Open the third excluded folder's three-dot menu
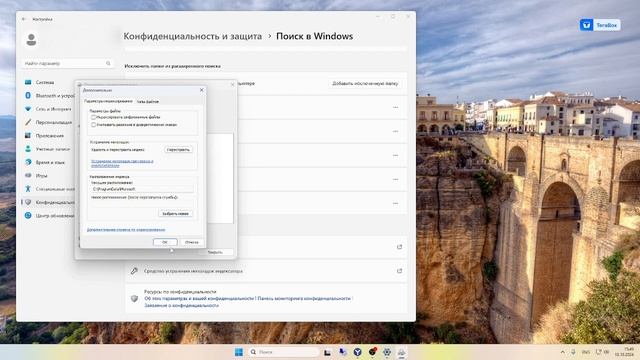 396,156
